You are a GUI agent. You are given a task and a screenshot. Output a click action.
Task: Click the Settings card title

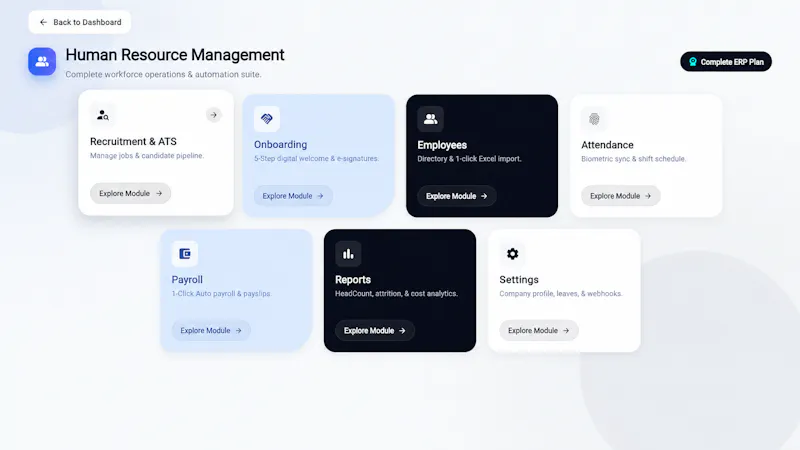(x=519, y=280)
